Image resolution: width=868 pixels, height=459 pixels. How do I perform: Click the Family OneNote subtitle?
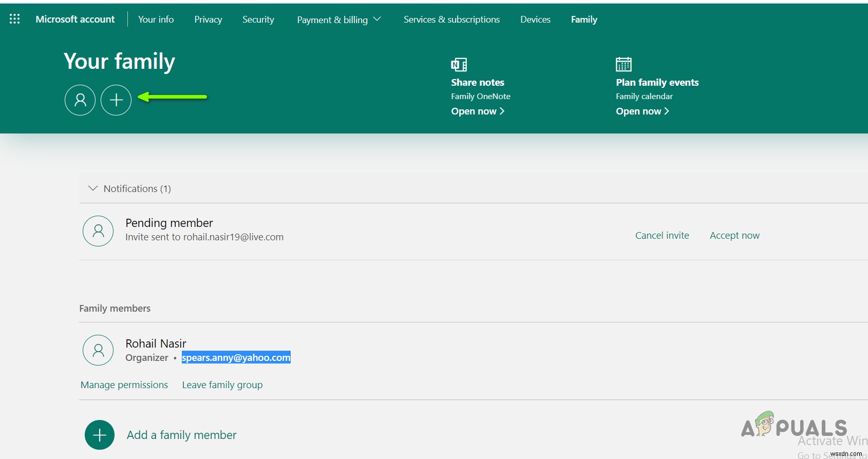coord(481,97)
